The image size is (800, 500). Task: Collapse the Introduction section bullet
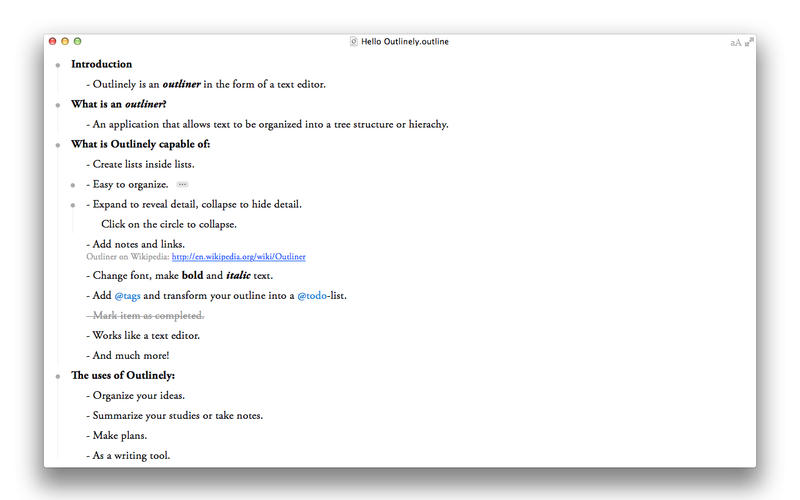(x=58, y=65)
